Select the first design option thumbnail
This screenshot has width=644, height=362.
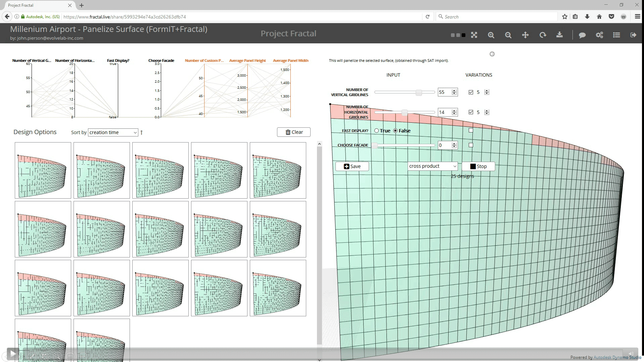point(43,170)
